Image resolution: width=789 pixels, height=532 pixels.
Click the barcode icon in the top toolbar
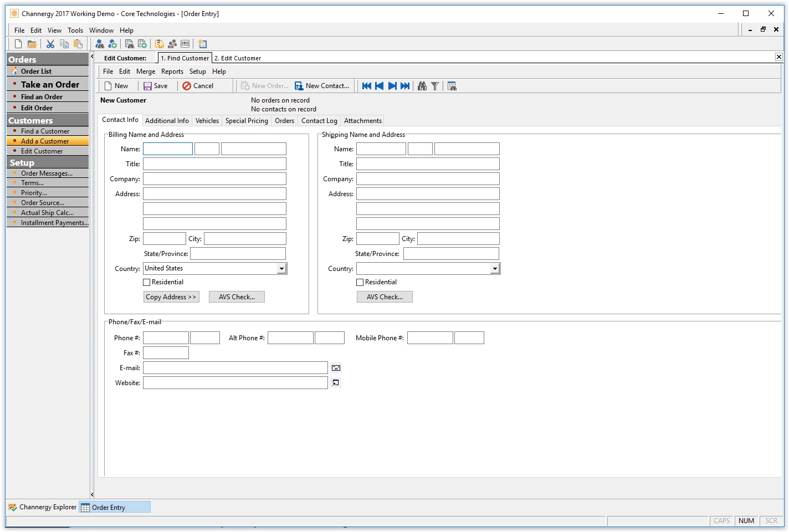tap(185, 44)
